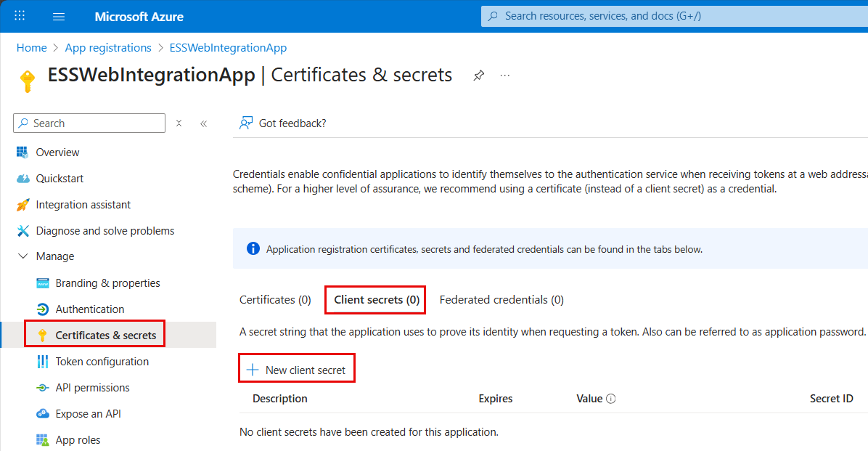Click the Integration assistant rocket icon
This screenshot has height=451, width=868.
click(22, 205)
